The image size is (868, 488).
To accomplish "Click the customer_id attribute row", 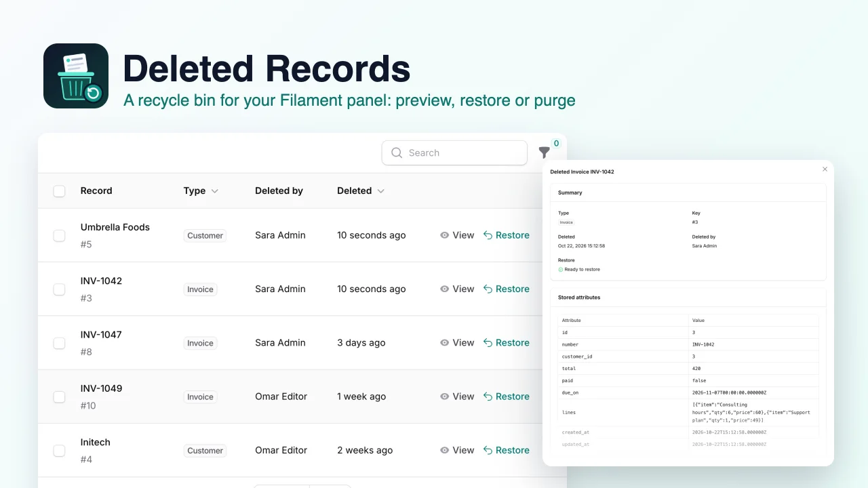I will (688, 357).
